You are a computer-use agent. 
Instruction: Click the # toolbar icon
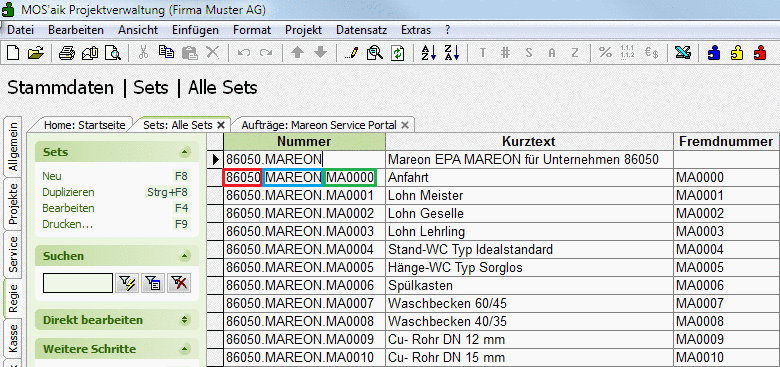(x=505, y=53)
